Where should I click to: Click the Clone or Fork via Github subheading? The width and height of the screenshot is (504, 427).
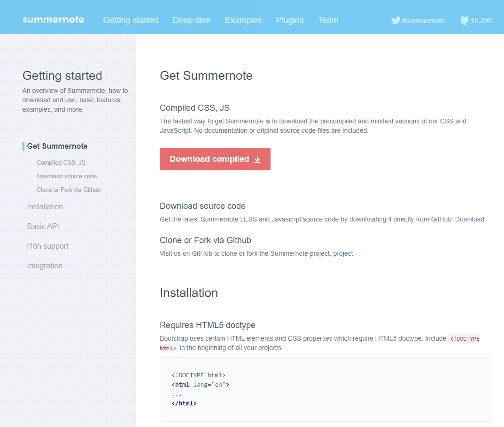point(205,240)
